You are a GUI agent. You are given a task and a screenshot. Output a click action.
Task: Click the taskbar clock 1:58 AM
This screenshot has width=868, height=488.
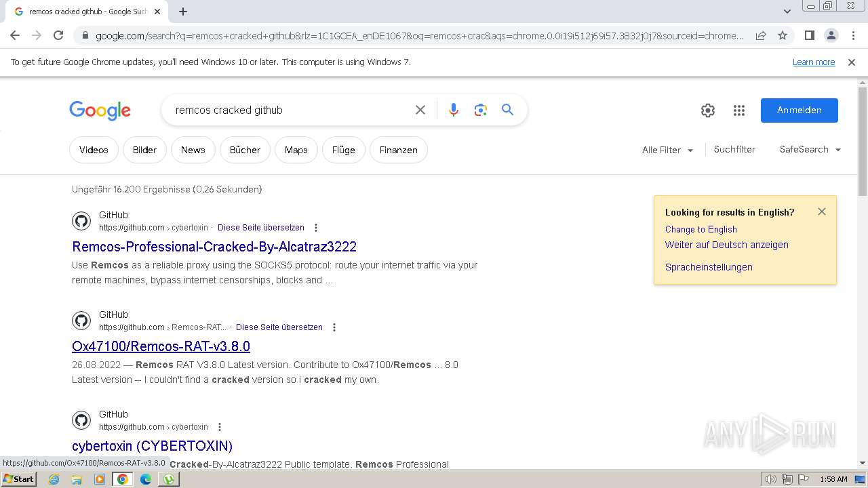coord(833,479)
